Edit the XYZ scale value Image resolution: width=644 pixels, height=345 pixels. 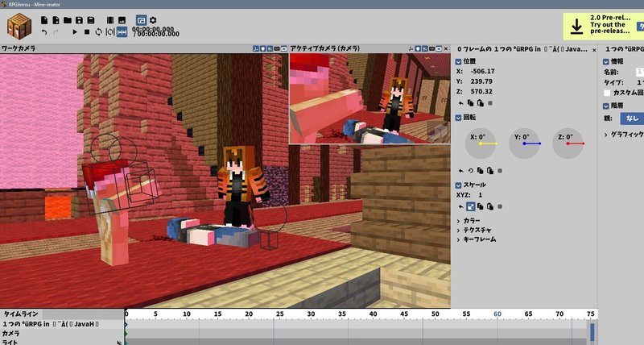tap(480, 195)
